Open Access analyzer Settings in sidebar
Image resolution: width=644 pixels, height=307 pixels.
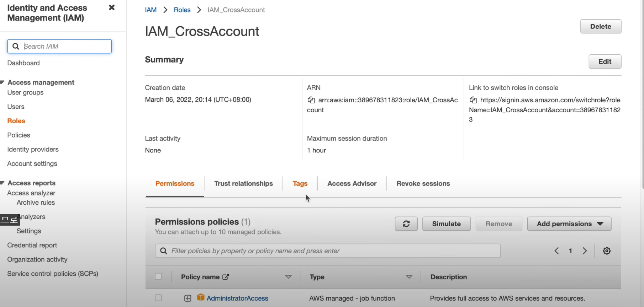pos(29,231)
